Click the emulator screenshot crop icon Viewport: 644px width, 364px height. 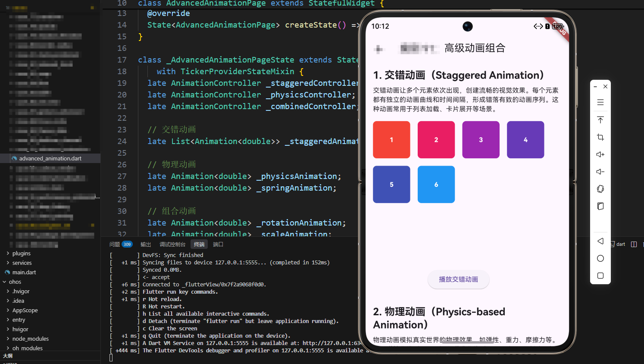pyautogui.click(x=600, y=137)
